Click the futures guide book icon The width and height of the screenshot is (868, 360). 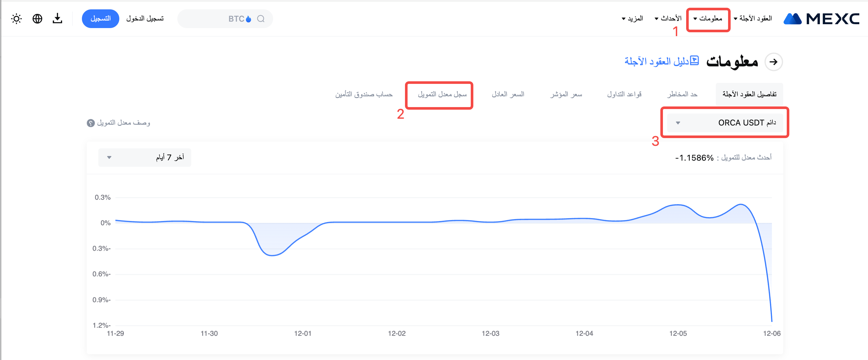click(x=695, y=61)
